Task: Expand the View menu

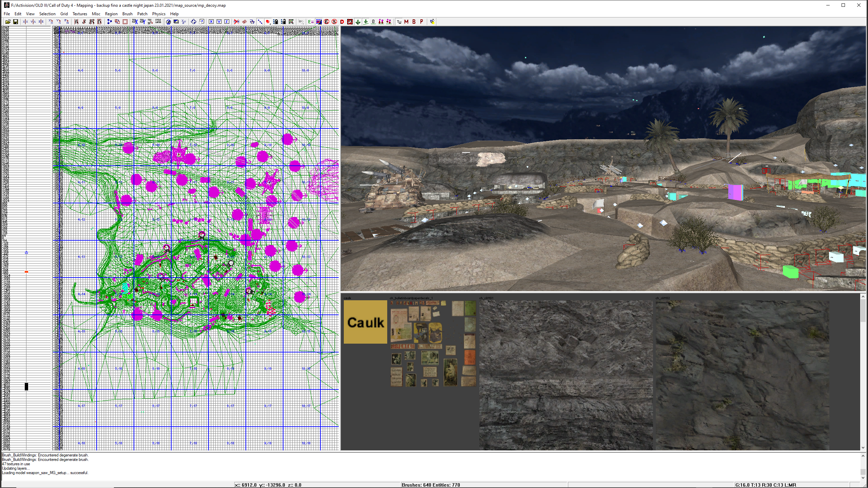Action: point(30,14)
